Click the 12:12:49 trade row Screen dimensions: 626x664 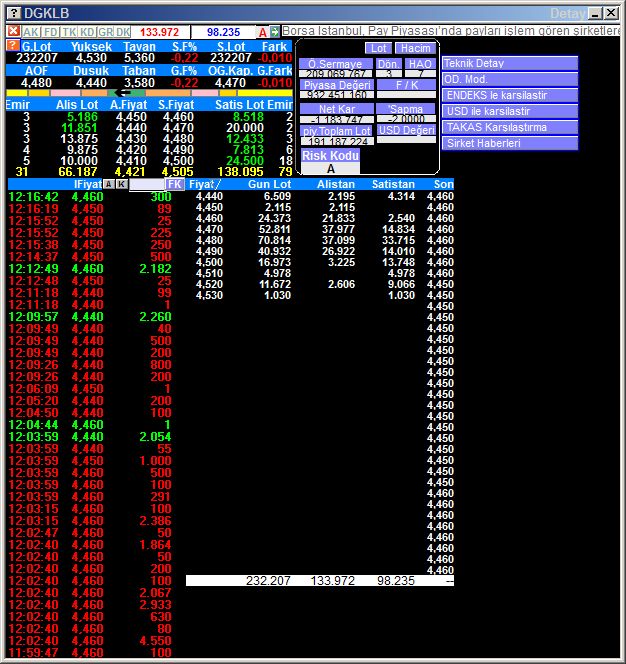click(x=90, y=268)
